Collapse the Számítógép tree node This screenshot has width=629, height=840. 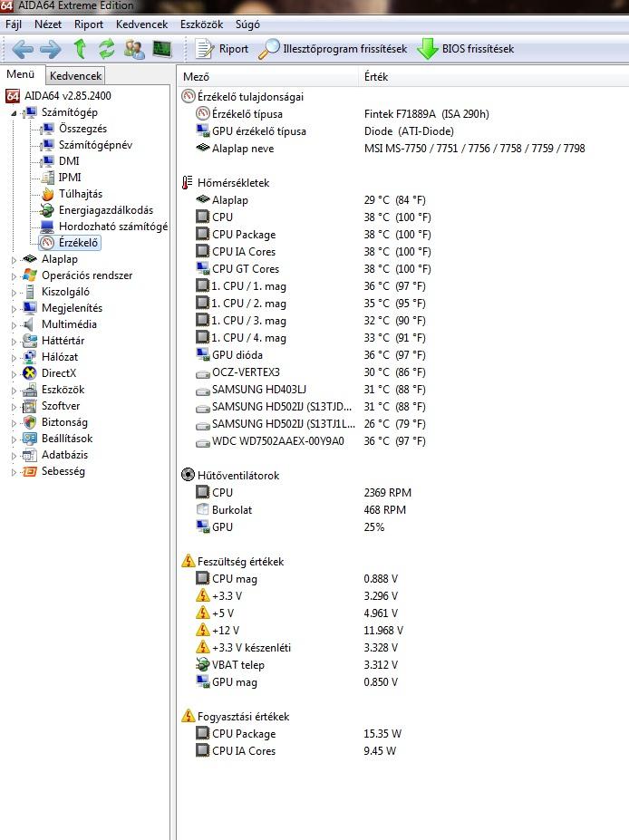(x=14, y=113)
